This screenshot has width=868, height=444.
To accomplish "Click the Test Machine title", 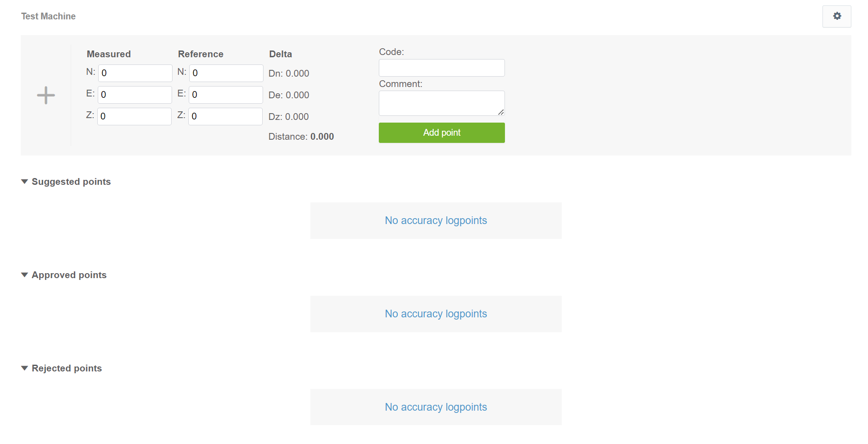I will (48, 16).
